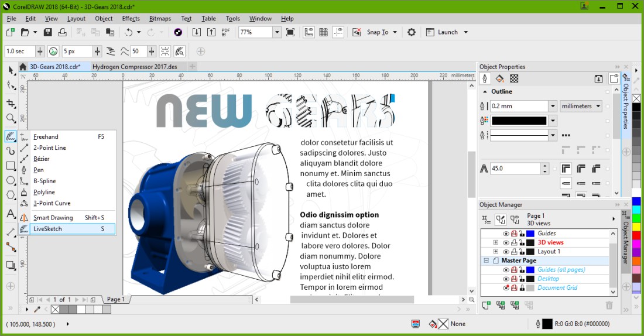Open the zoom level 77% dropdown
Viewport: 644px width, 336px height.
(x=277, y=32)
